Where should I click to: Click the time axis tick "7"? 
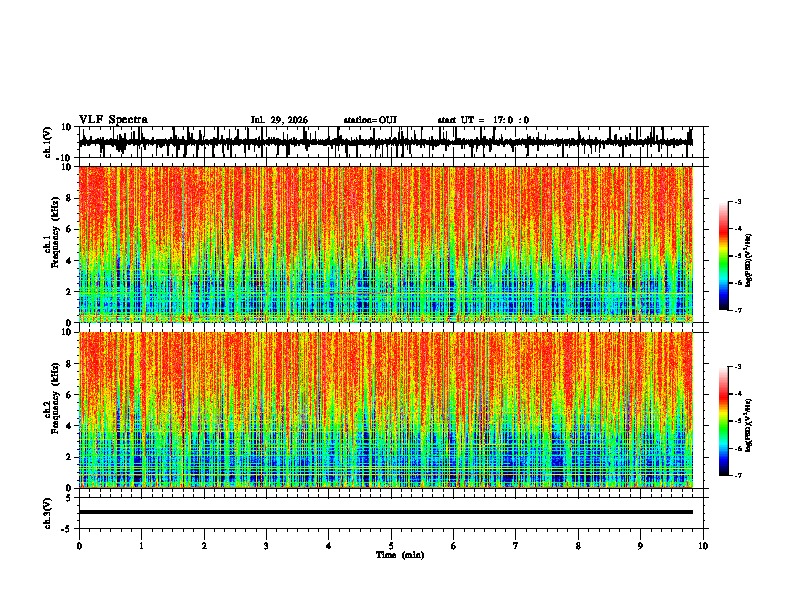[x=516, y=546]
